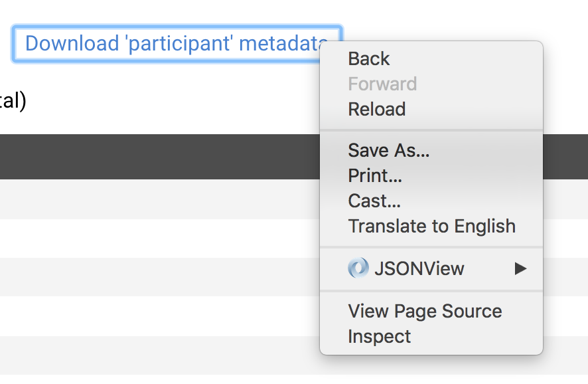This screenshot has height=384, width=588.
Task: Click first light gray row below header
Action: [x=159, y=199]
